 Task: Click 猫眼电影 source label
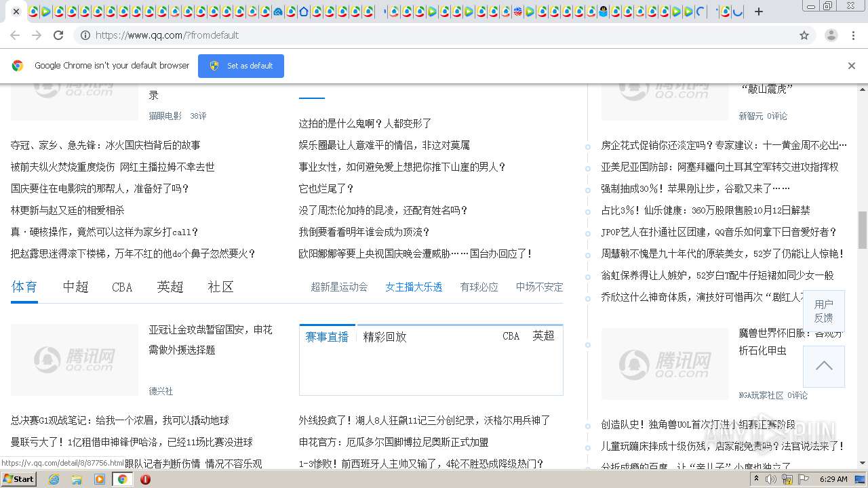165,116
